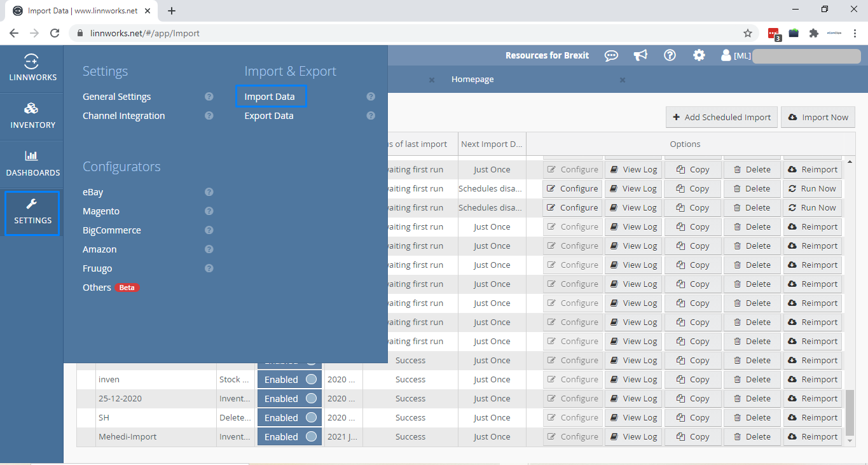This screenshot has height=465, width=868.
Task: Reimport the inven import
Action: pos(813,380)
